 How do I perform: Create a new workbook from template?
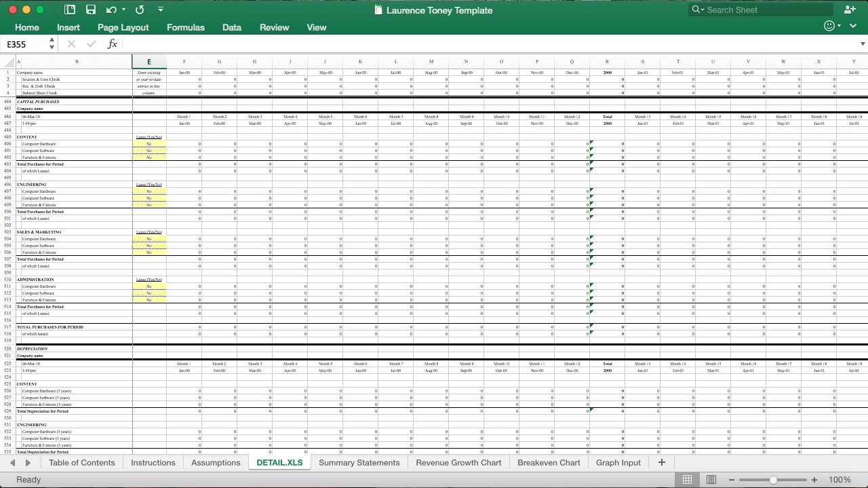click(69, 10)
